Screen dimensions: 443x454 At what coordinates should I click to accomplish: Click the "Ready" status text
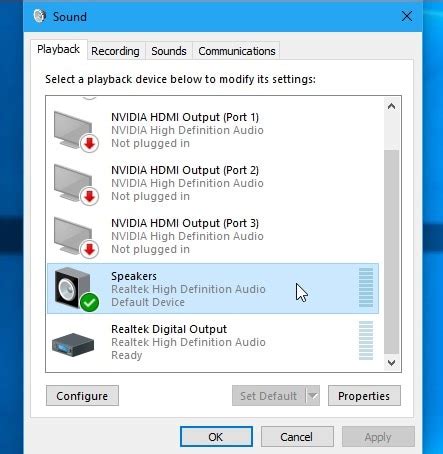tap(127, 355)
